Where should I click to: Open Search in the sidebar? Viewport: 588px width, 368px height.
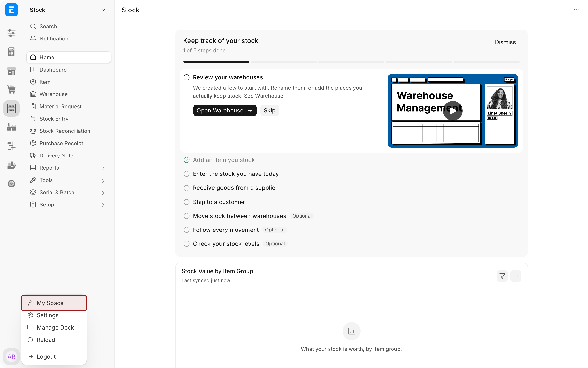69,26
